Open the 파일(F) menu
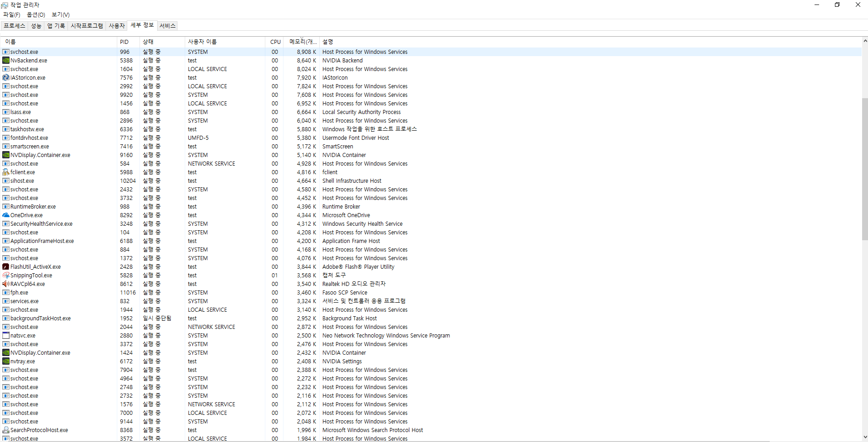The width and height of the screenshot is (868, 442). pyautogui.click(x=12, y=15)
